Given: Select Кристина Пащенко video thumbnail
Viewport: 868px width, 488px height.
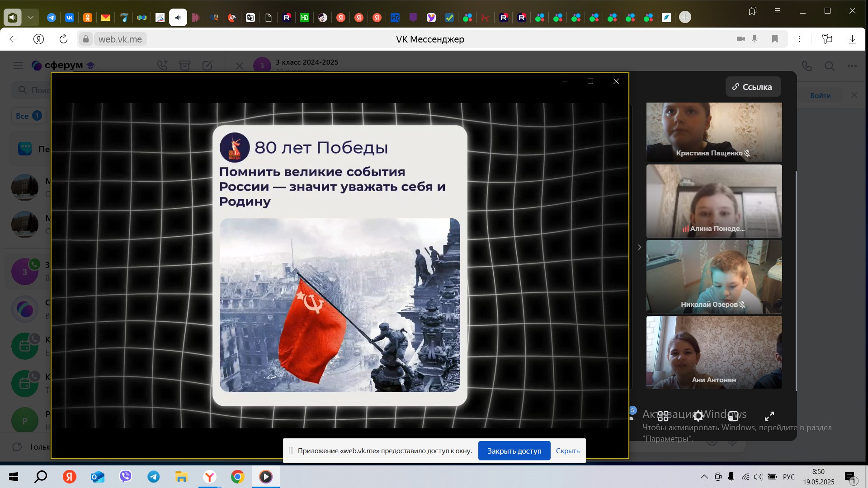Looking at the screenshot, I should pyautogui.click(x=714, y=132).
